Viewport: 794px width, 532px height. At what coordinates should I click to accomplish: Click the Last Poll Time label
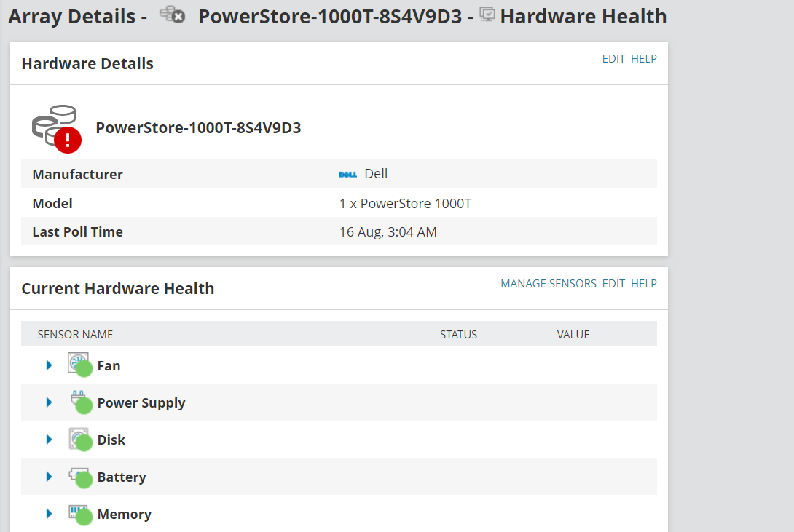coord(77,232)
